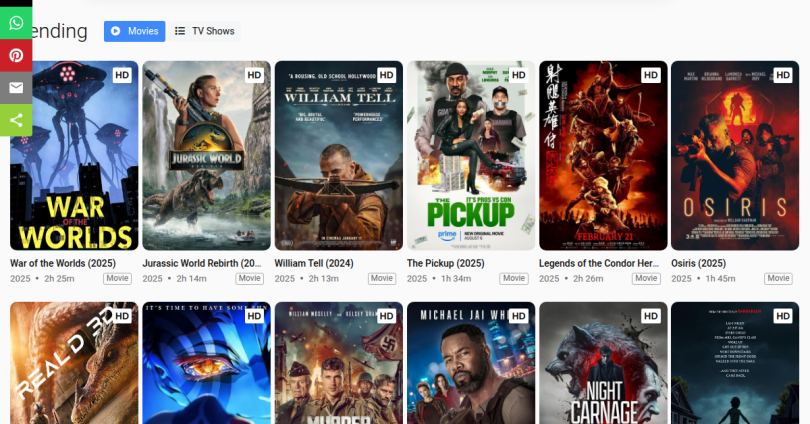Viewport: 810px width, 424px height.
Task: Share by email envelope icon
Action: click(16, 88)
